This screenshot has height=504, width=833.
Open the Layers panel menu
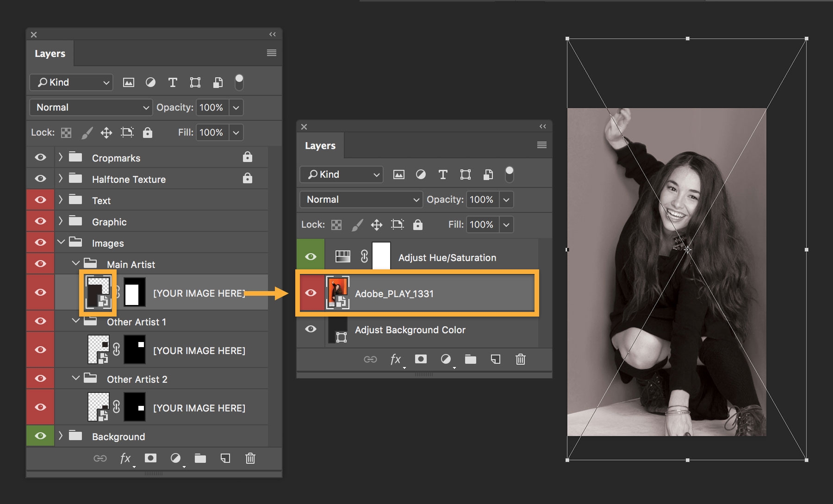[271, 52]
